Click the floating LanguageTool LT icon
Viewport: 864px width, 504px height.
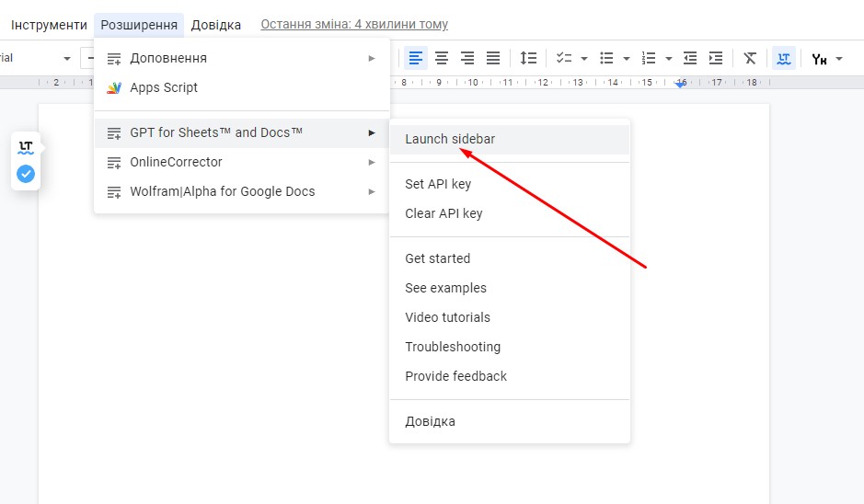pyautogui.click(x=26, y=147)
